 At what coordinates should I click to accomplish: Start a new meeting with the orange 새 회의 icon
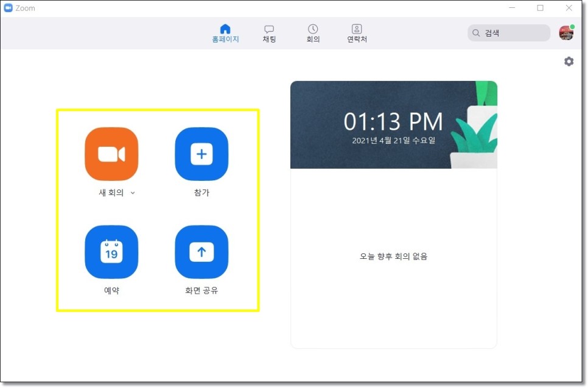point(111,154)
